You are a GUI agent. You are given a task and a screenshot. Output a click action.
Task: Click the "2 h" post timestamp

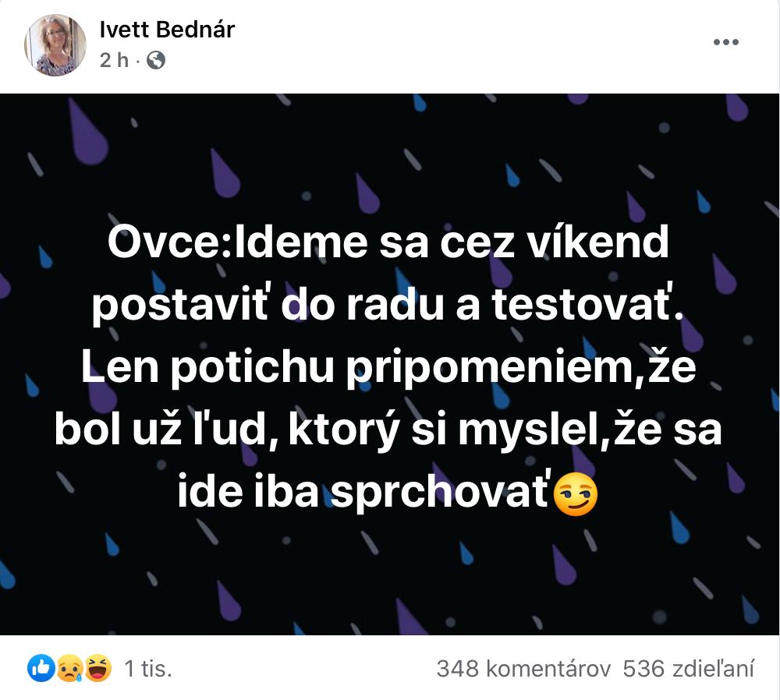[114, 60]
